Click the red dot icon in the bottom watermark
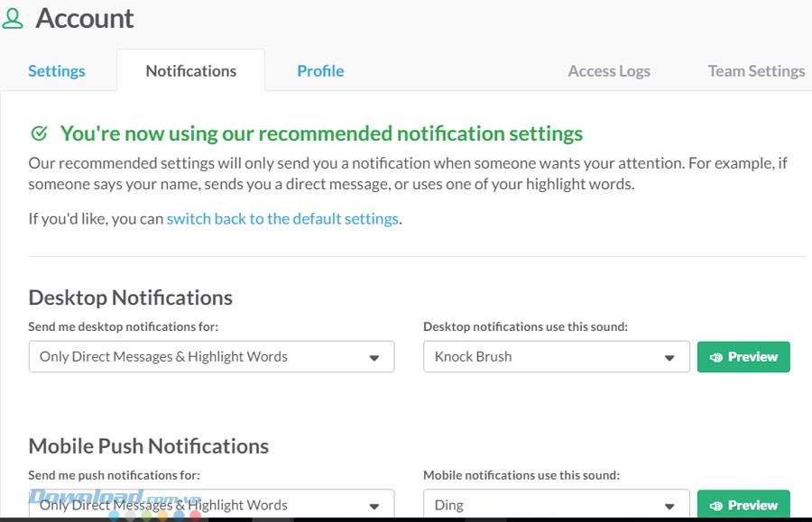812x522 pixels. pos(195,514)
